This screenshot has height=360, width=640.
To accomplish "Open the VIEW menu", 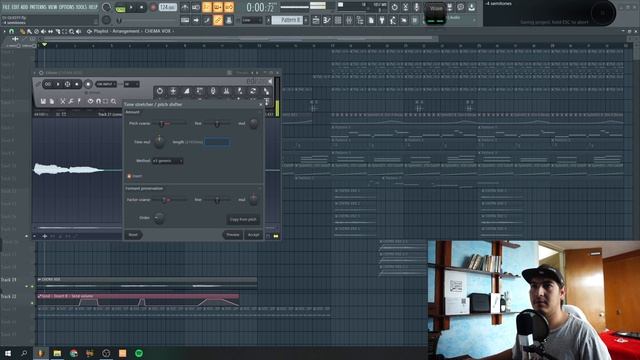I will tap(53, 7).
